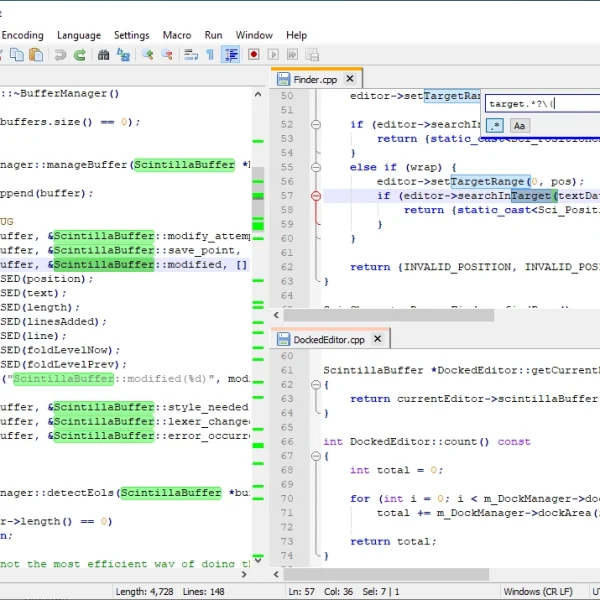Image resolution: width=600 pixels, height=600 pixels.
Task: Click the Undo arrow icon
Action: 60,55
